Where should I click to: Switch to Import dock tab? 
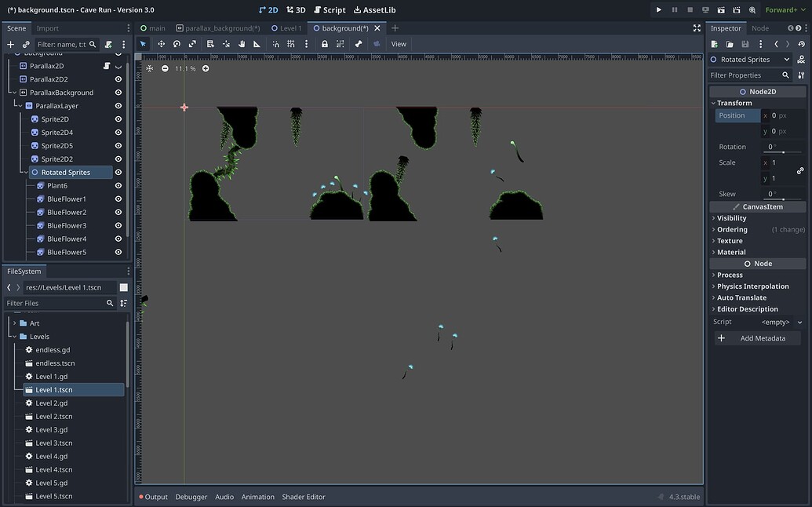(x=47, y=28)
